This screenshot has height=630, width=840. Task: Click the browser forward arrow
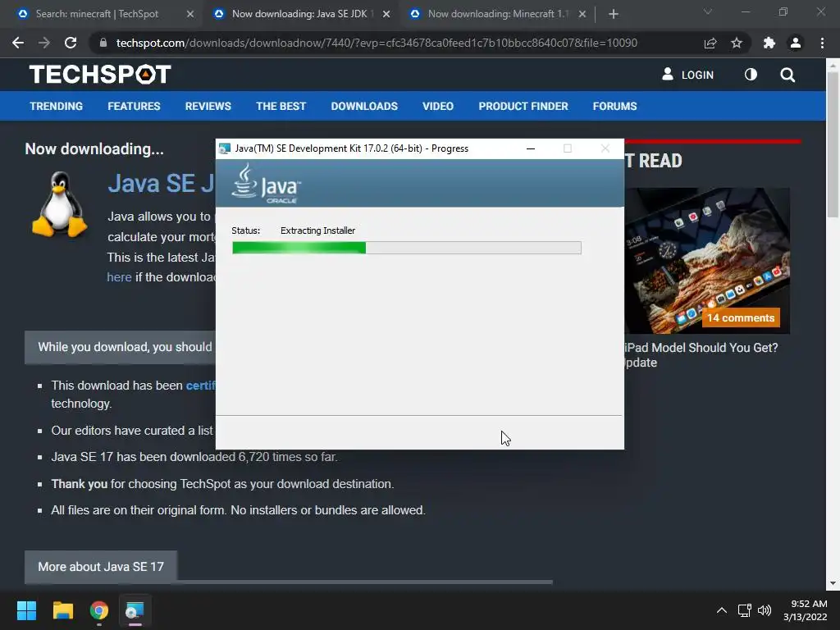(44, 43)
